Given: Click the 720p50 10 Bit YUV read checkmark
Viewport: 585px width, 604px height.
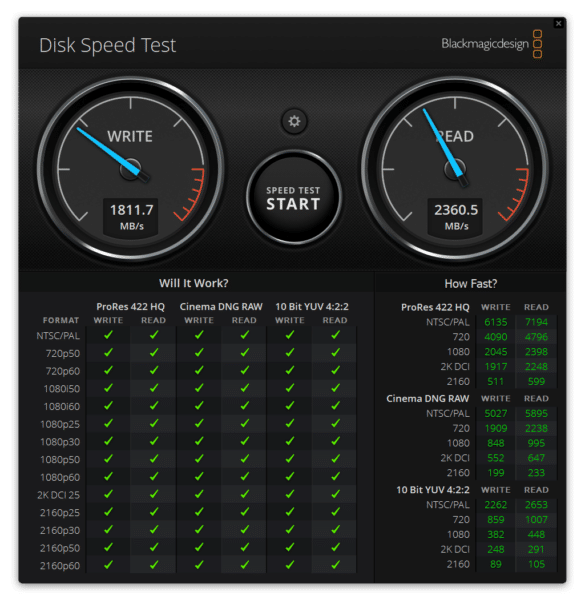Looking at the screenshot, I should point(335,353).
